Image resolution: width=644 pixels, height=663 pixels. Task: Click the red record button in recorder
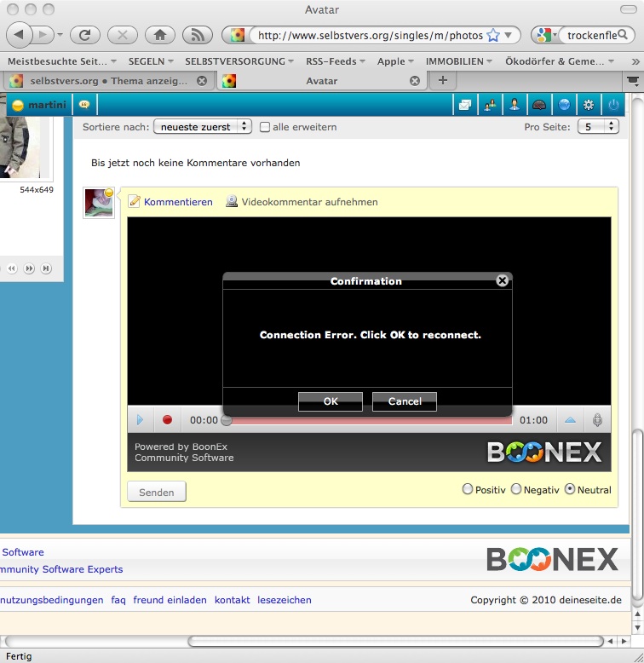click(167, 420)
